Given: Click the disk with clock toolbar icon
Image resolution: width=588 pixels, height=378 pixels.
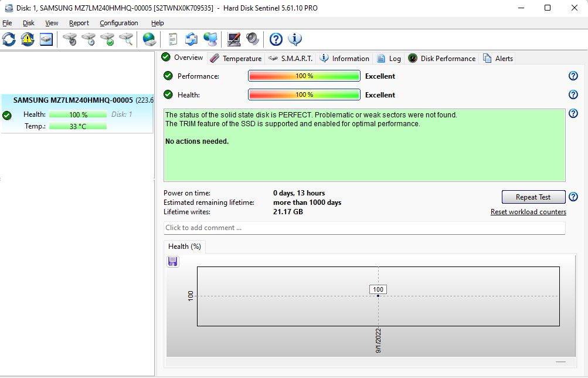Looking at the screenshot, I should coord(89,39).
